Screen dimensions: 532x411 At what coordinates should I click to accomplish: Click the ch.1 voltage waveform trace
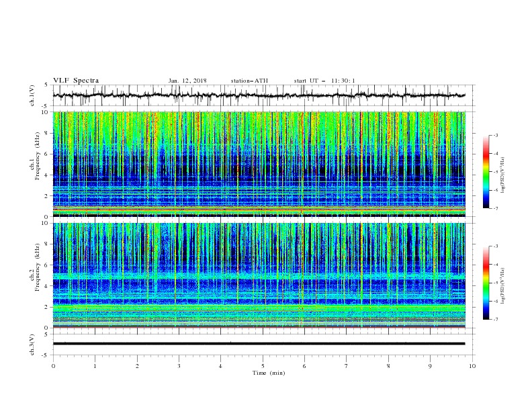(259, 95)
